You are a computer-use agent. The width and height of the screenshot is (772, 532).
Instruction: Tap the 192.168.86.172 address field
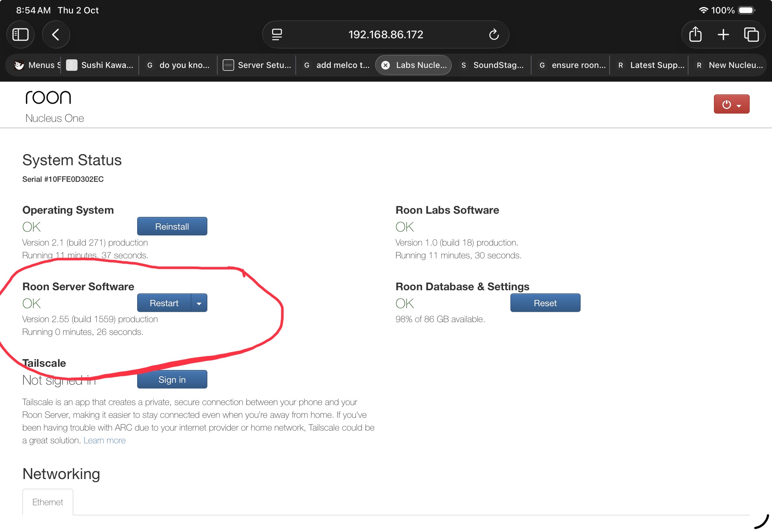coord(385,34)
